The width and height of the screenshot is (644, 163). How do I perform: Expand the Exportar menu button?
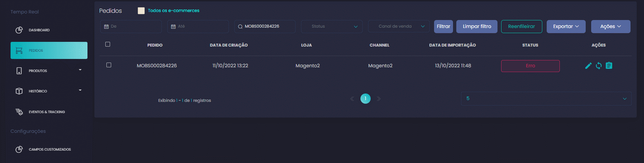coord(566,27)
